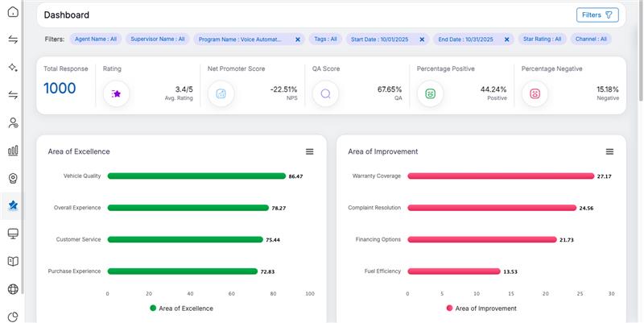Click the Vehicle Quality green bar
The width and height of the screenshot is (644, 323).
[196, 176]
